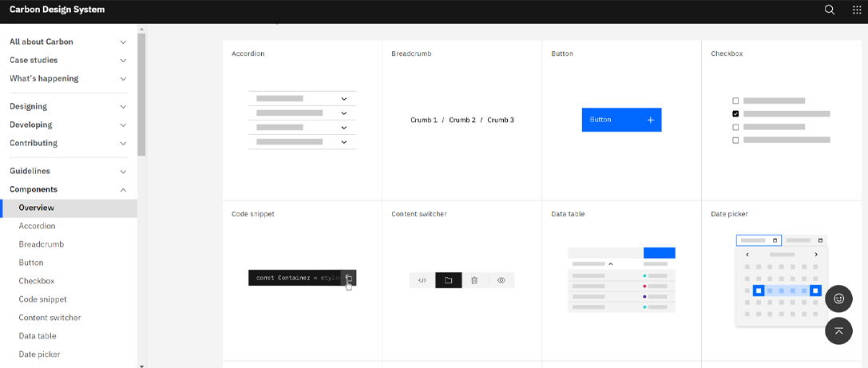Image resolution: width=868 pixels, height=368 pixels.
Task: Click the sidebar scrollbar thumb
Action: (x=141, y=94)
